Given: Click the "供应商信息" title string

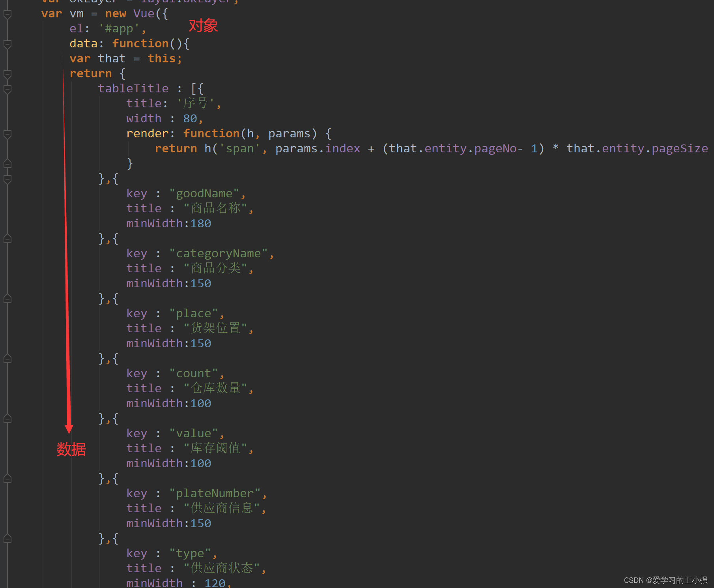Looking at the screenshot, I should 222,509.
